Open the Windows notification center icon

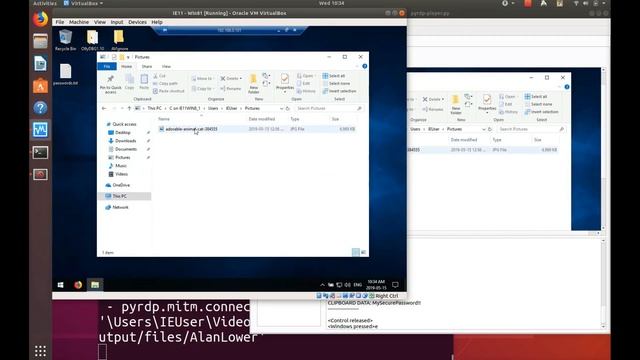click(x=395, y=284)
